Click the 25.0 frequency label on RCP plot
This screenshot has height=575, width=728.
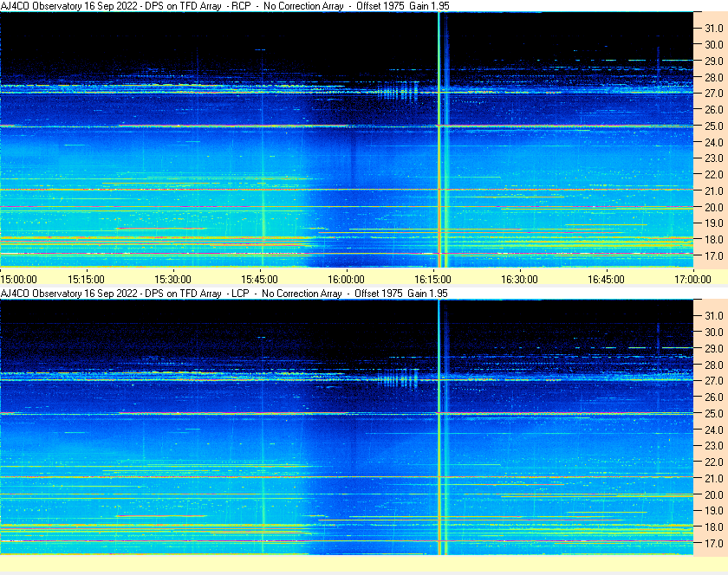coord(714,126)
